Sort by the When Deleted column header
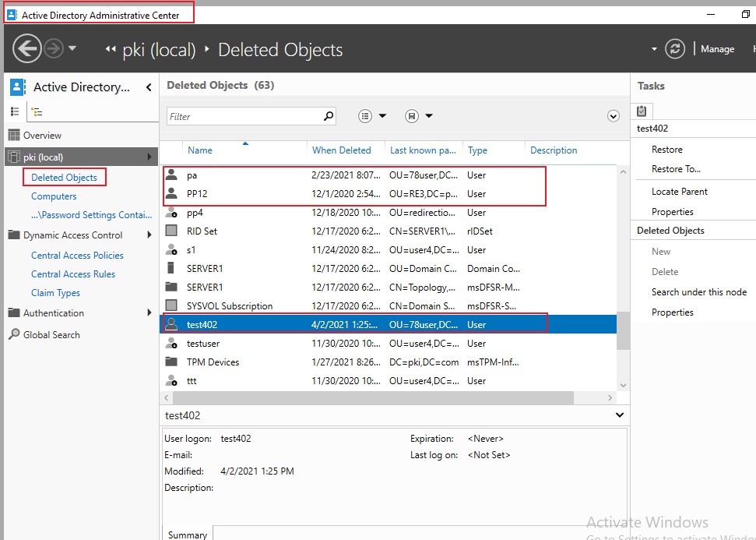756x540 pixels. [341, 150]
